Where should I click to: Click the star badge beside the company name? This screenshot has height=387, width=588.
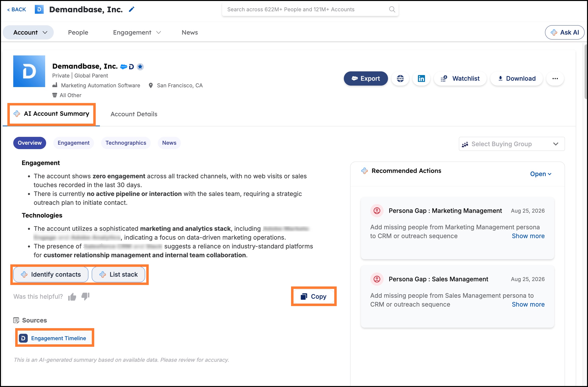tap(140, 66)
